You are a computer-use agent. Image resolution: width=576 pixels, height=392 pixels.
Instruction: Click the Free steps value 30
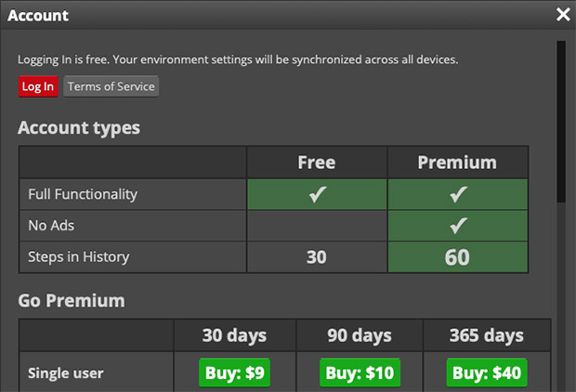click(317, 256)
